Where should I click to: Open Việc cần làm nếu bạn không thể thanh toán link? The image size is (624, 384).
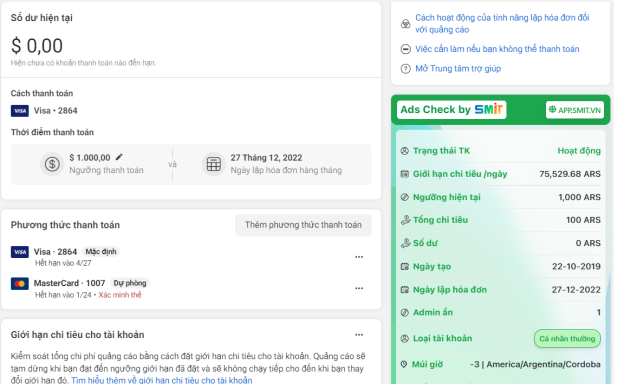click(497, 49)
